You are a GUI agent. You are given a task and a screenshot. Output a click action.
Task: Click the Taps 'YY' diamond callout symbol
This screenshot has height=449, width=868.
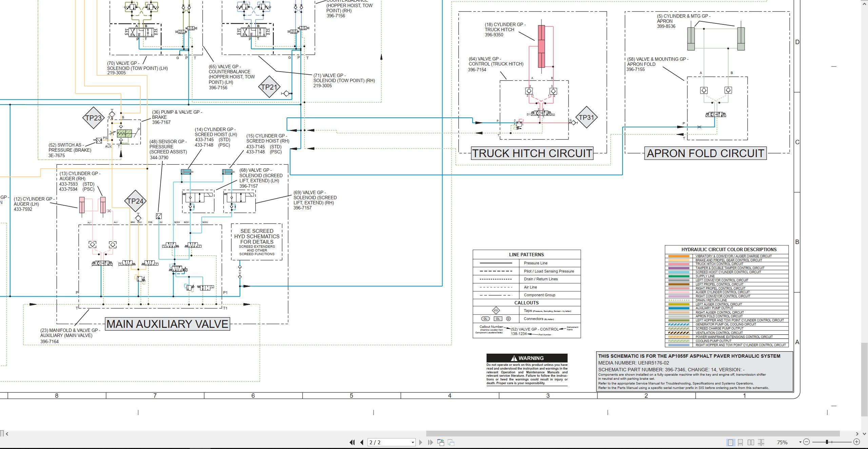(496, 311)
